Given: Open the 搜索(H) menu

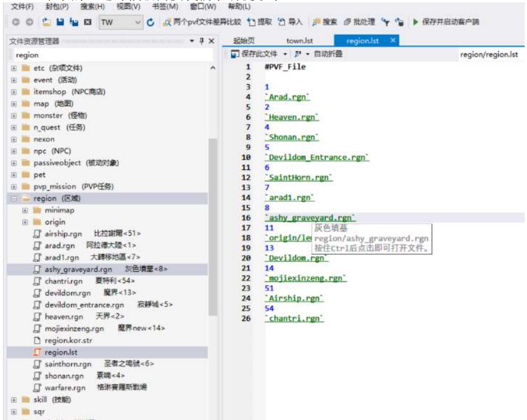Looking at the screenshot, I should click(92, 6).
